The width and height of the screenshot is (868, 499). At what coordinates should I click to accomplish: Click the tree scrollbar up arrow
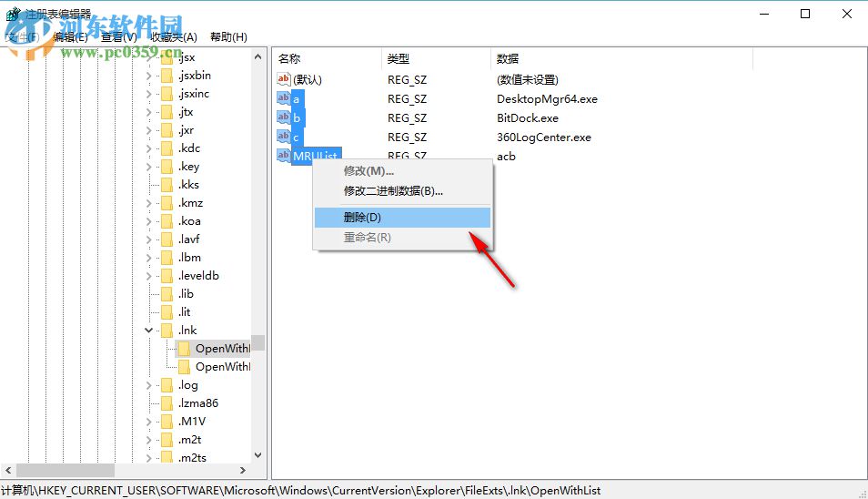258,56
